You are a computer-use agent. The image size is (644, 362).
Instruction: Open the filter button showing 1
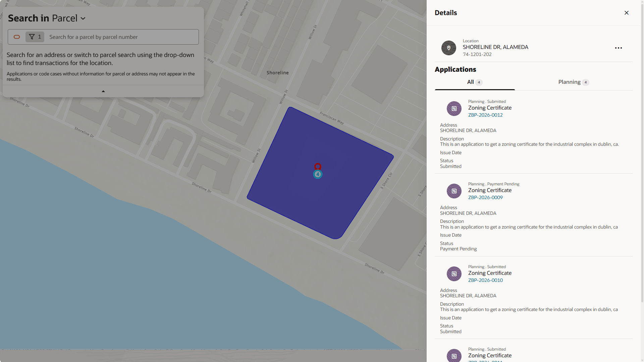point(35,37)
